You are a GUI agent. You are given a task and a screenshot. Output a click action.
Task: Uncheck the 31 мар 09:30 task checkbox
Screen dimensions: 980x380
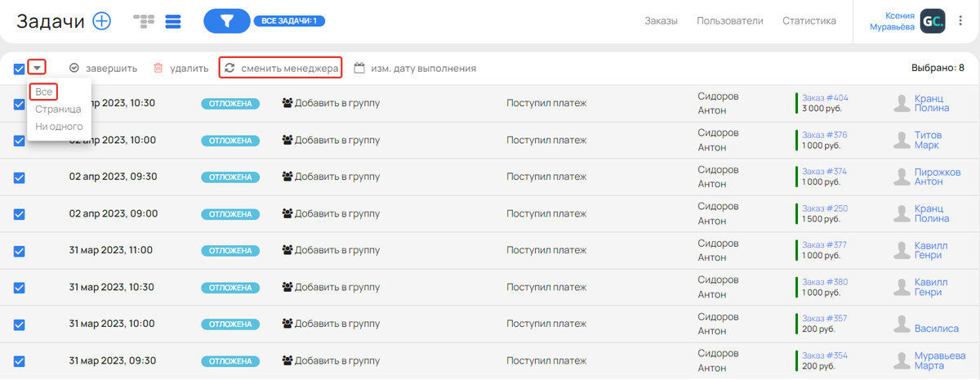pyautogui.click(x=20, y=361)
